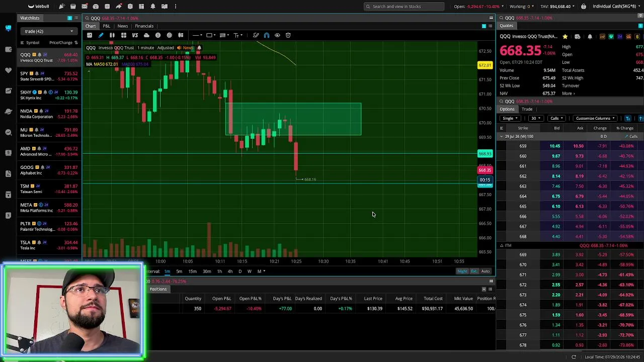
Task: Switch to the P&L tab
Action: click(x=107, y=26)
